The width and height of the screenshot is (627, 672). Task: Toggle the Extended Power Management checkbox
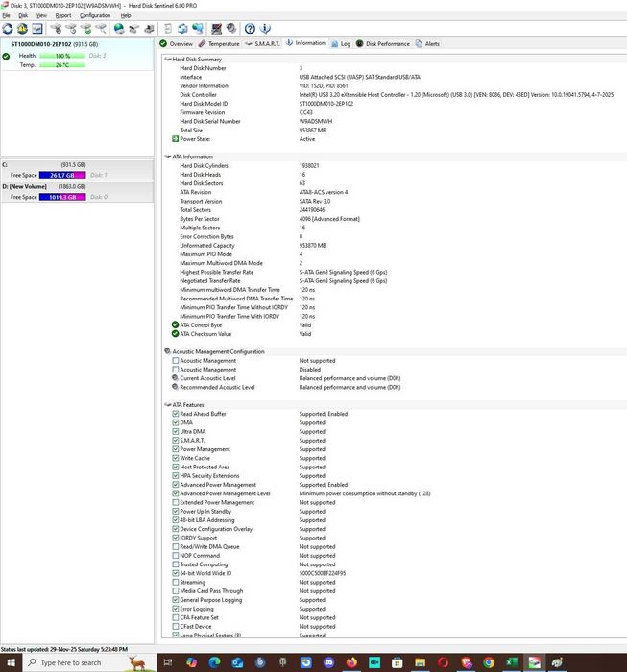pos(176,502)
